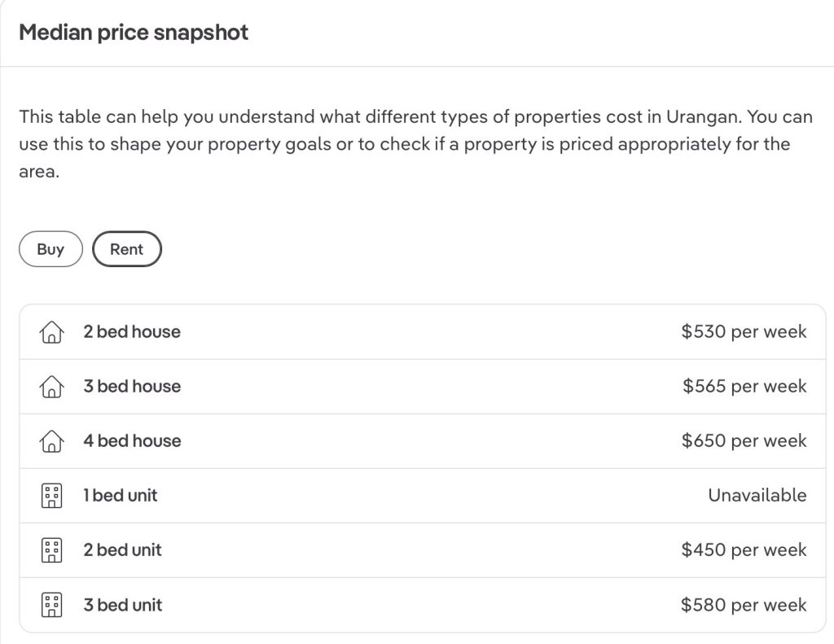
Task: Click the $650 per week price
Action: tap(744, 441)
